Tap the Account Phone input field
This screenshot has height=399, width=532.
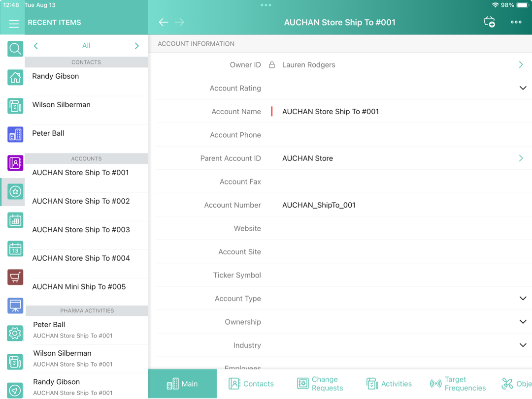pyautogui.click(x=394, y=135)
